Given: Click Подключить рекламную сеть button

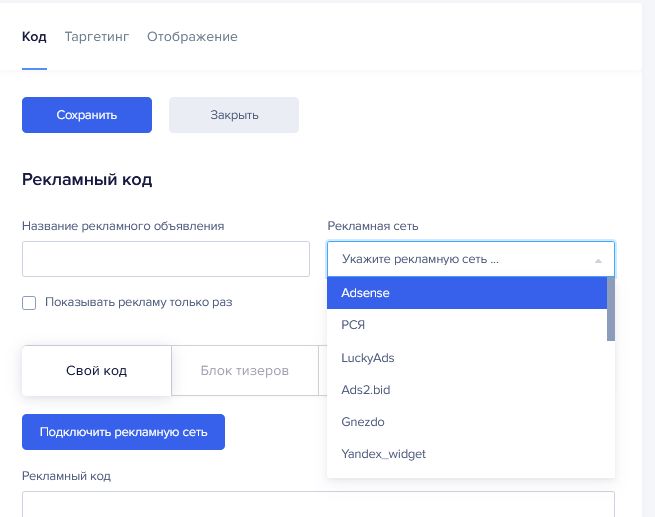Looking at the screenshot, I should 123,432.
